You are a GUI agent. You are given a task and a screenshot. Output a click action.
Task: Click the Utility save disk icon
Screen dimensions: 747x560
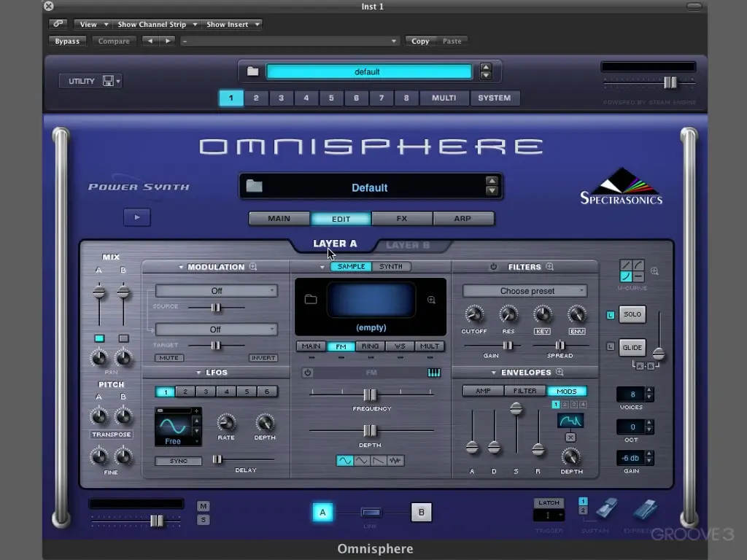108,81
